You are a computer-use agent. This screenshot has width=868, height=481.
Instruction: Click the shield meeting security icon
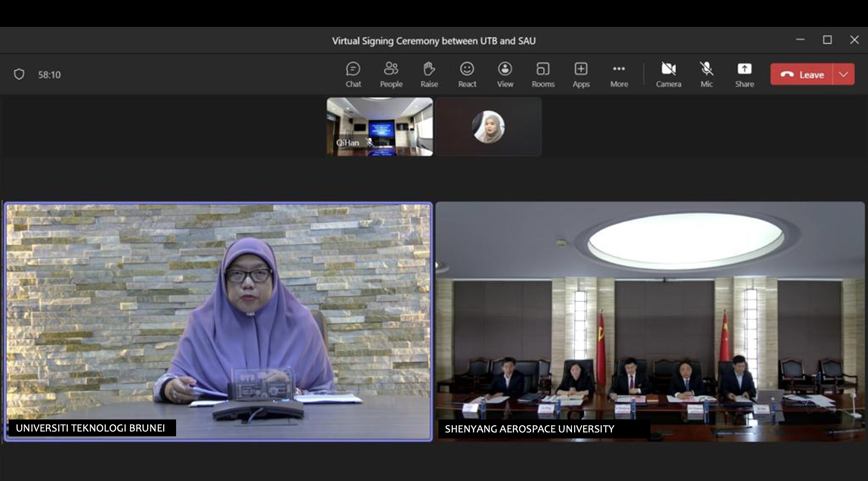[19, 74]
